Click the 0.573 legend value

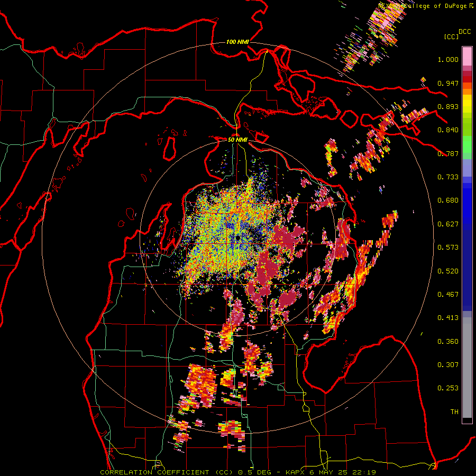tap(448, 248)
